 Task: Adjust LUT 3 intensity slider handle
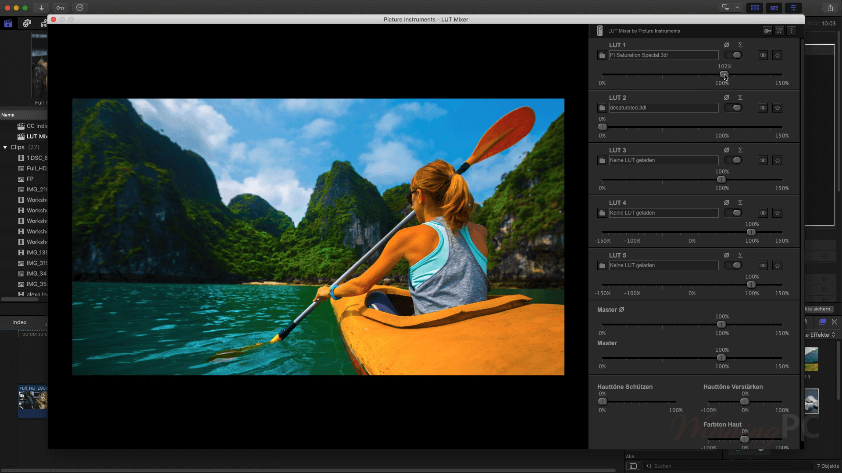pyautogui.click(x=721, y=179)
